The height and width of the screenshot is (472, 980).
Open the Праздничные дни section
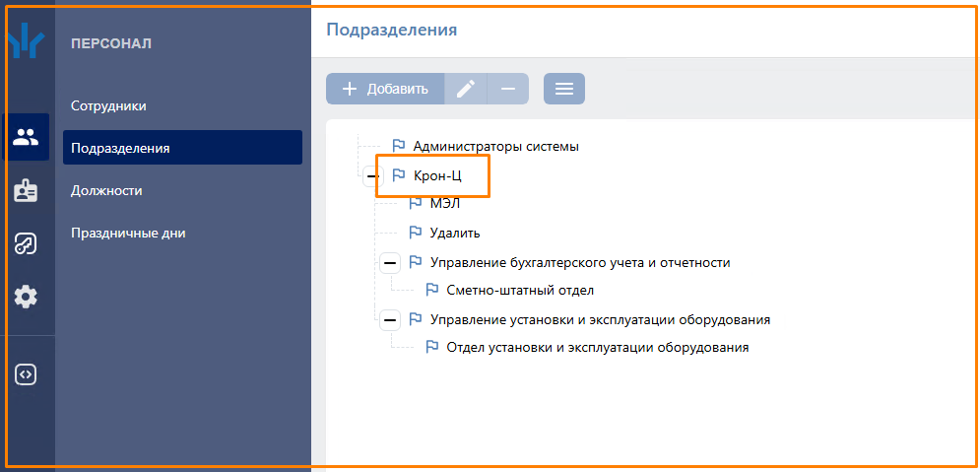tap(128, 234)
